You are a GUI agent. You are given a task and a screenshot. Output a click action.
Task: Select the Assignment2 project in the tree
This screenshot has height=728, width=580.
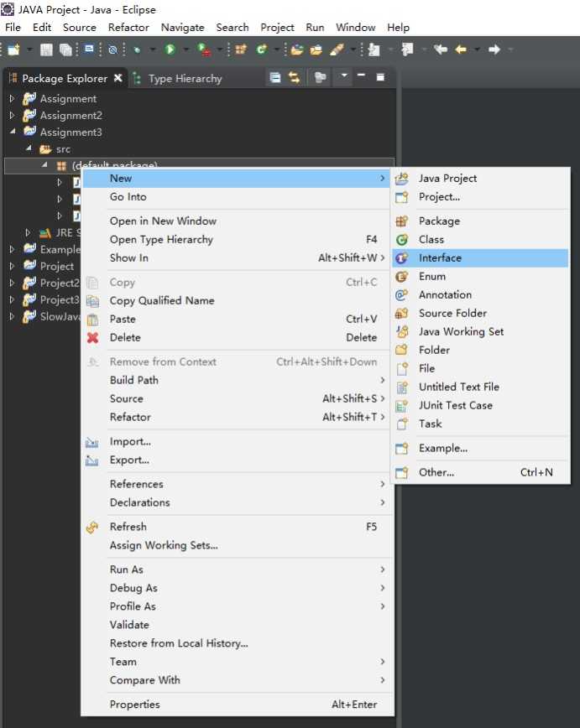(71, 115)
